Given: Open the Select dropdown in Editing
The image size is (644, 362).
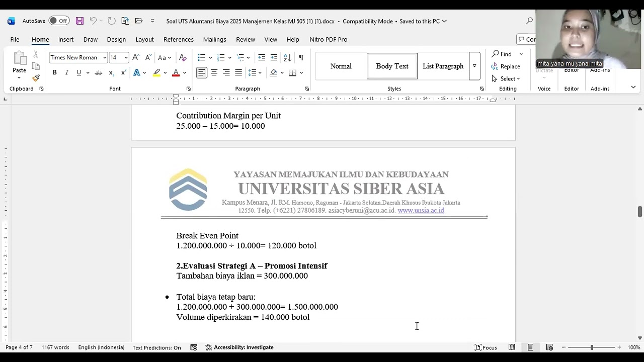Looking at the screenshot, I should 506,78.
